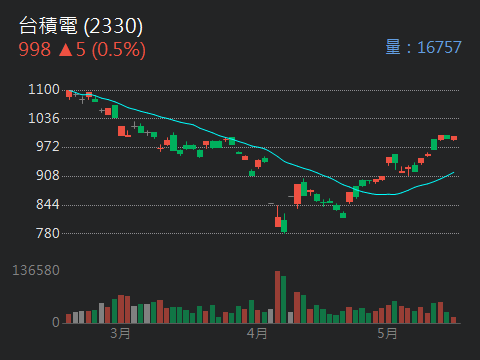This screenshot has width=480, height=360.
Task: Click the 908 price axis label
Action: pos(48,176)
